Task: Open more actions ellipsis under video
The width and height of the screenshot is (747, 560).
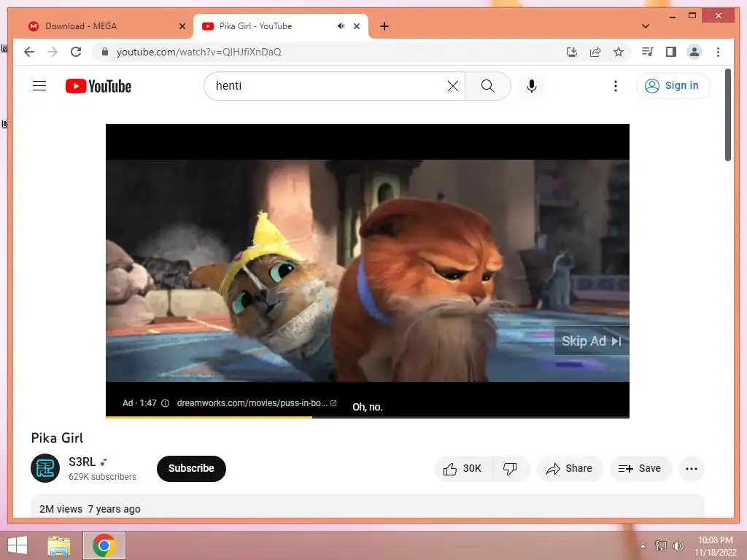Action: [692, 469]
